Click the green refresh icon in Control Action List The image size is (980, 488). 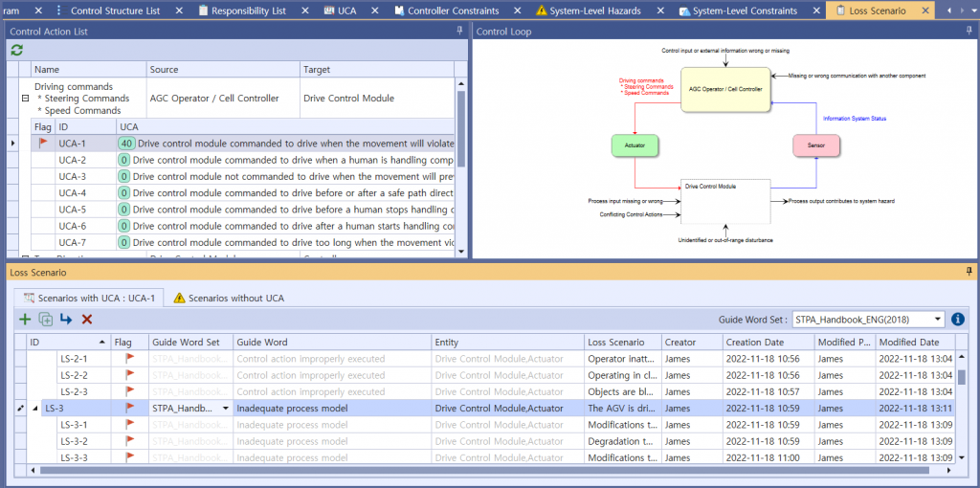tap(17, 50)
